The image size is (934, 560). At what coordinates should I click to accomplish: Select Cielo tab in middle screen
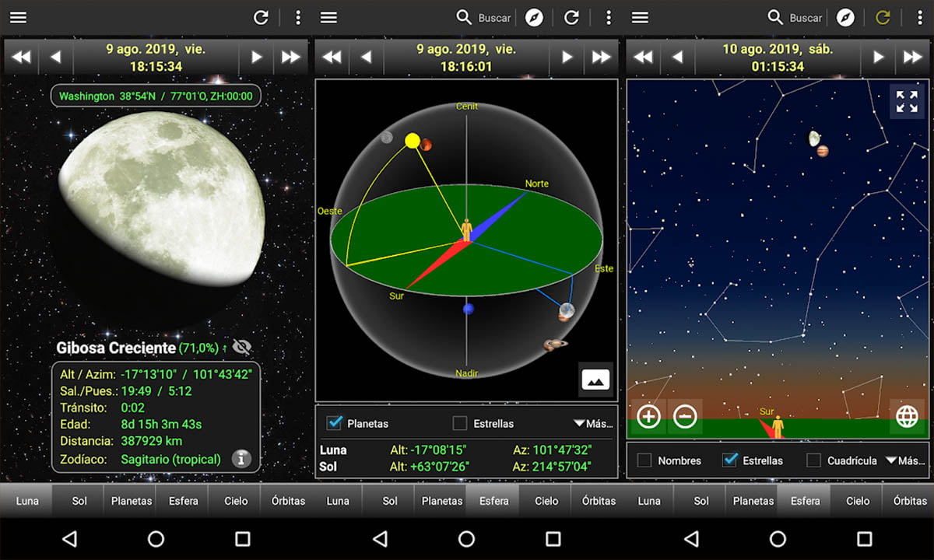pos(546,501)
